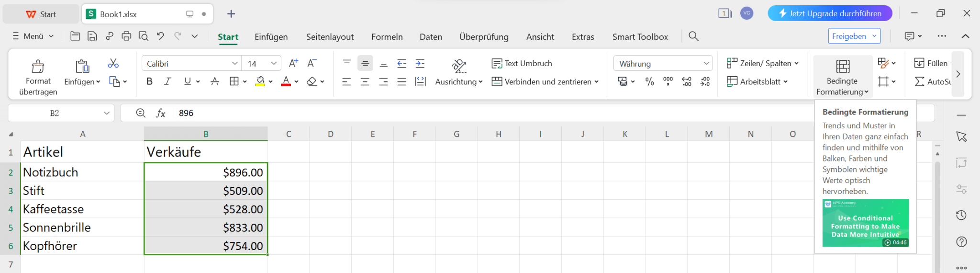Image resolution: width=980 pixels, height=273 pixels.
Task: Click the Format übertragen paintbrush icon
Action: point(38,66)
